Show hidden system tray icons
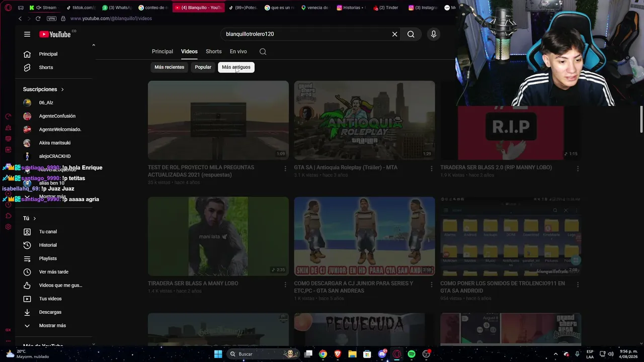The height and width of the screenshot is (362, 644). [x=555, y=354]
